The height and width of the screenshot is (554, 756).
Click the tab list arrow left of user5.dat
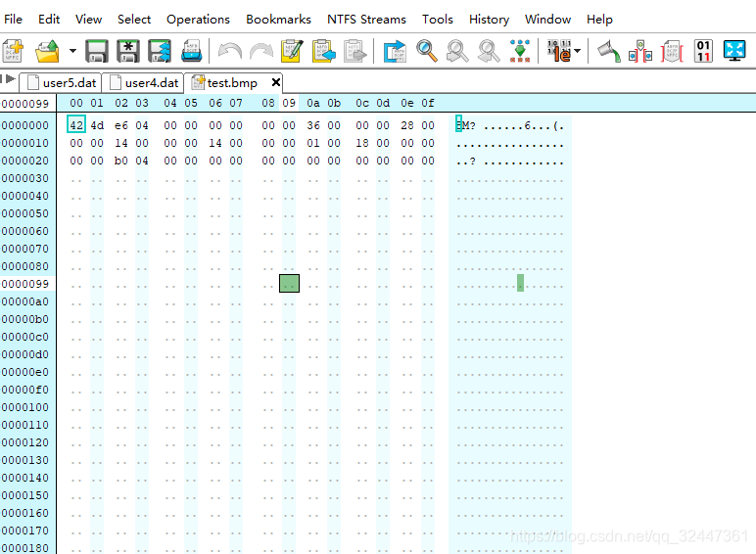coord(9,79)
